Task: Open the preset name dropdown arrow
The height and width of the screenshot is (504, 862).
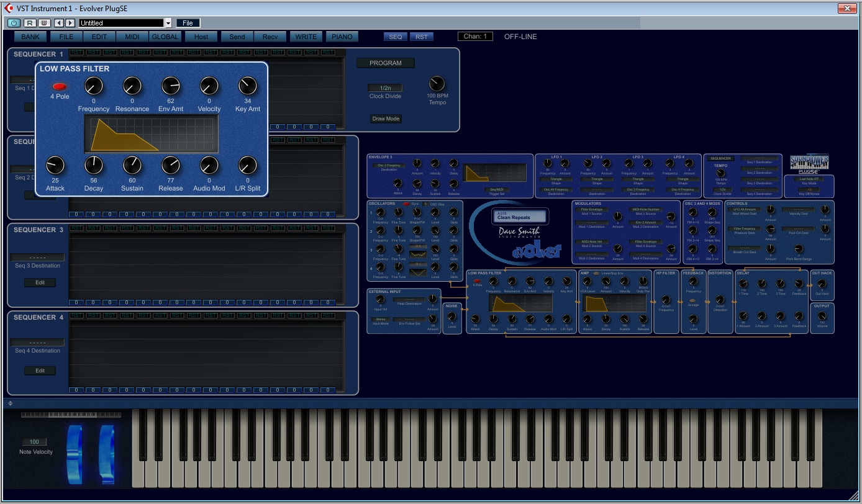Action: click(168, 23)
